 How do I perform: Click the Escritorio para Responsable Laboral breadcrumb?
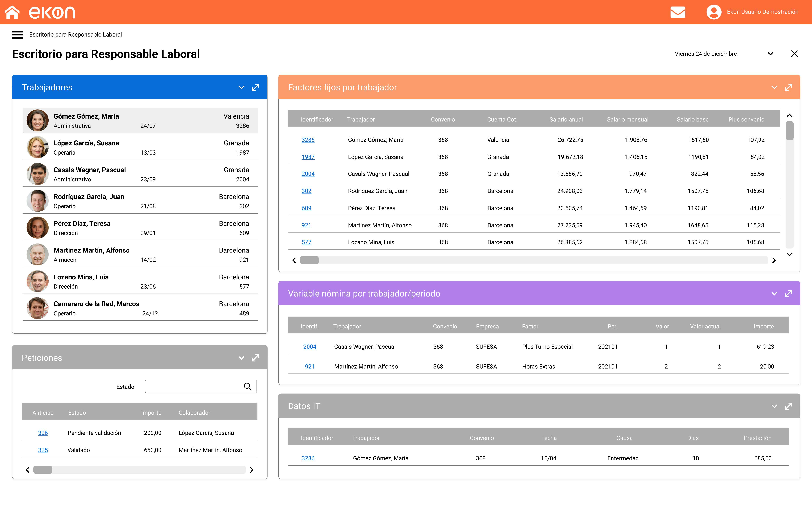point(75,34)
